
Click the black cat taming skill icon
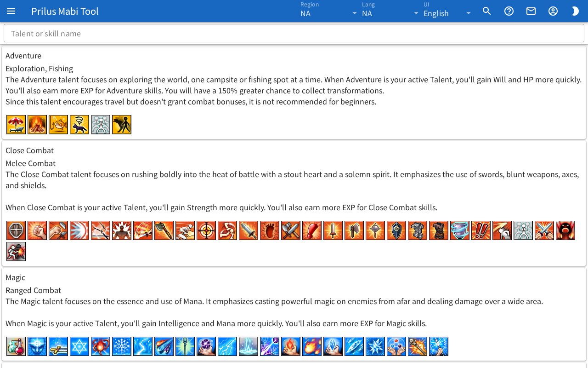point(79,125)
